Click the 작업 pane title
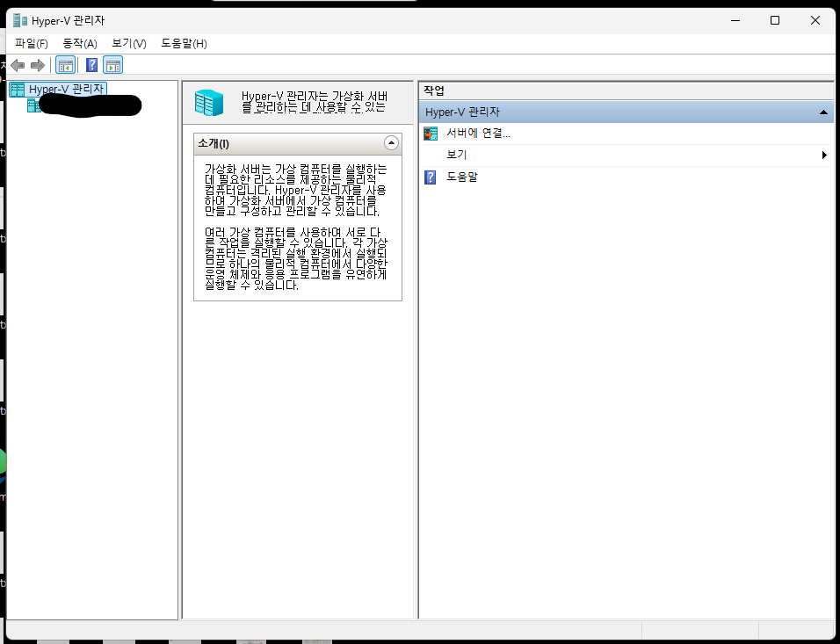The image size is (840, 644). click(434, 90)
